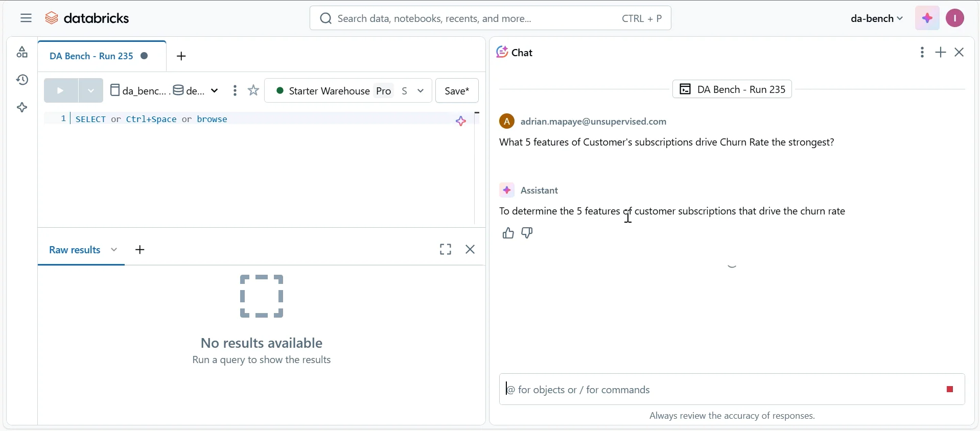This screenshot has height=431, width=980.
Task: Stop the assistant response generation
Action: [950, 390]
